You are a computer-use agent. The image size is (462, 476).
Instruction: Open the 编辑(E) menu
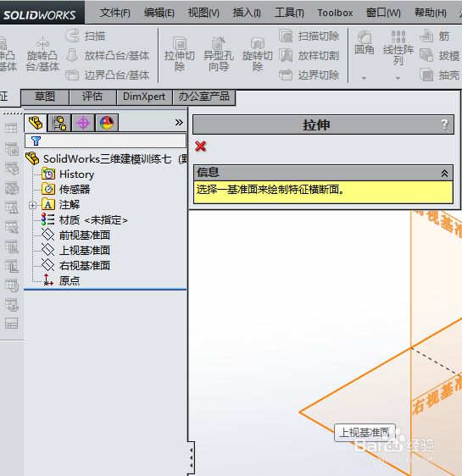pos(159,13)
